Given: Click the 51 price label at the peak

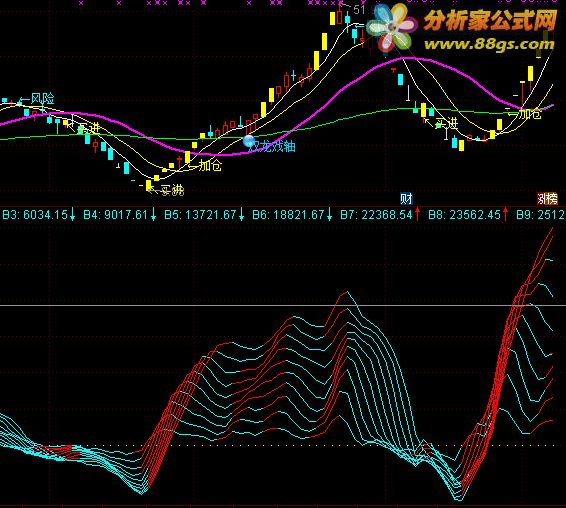Looking at the screenshot, I should point(359,10).
